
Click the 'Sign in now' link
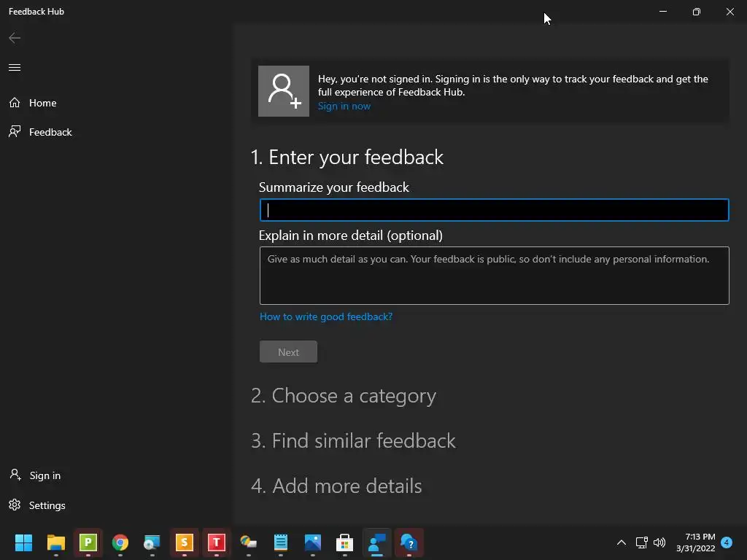(x=344, y=106)
